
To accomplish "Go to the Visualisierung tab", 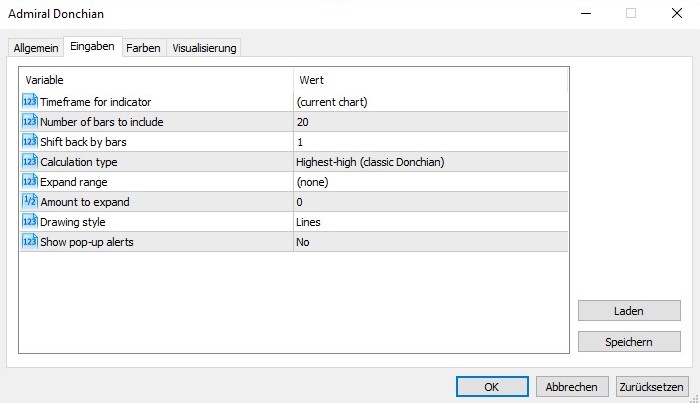I will [204, 48].
